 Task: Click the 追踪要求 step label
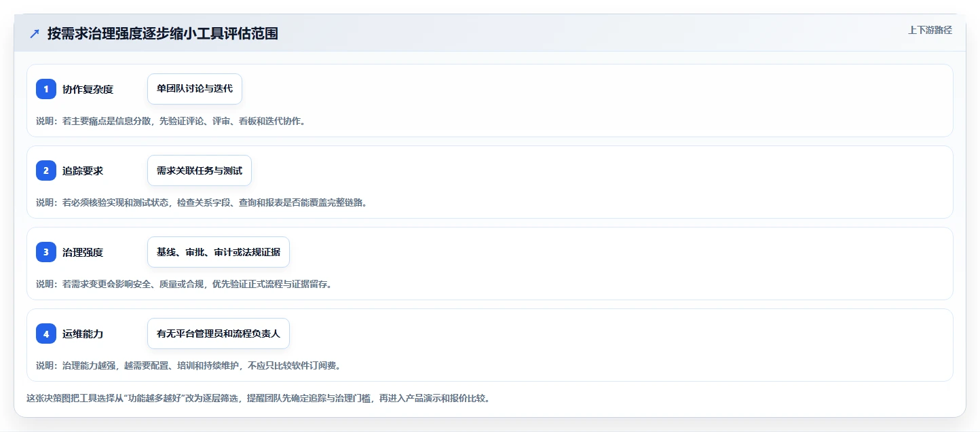click(83, 170)
